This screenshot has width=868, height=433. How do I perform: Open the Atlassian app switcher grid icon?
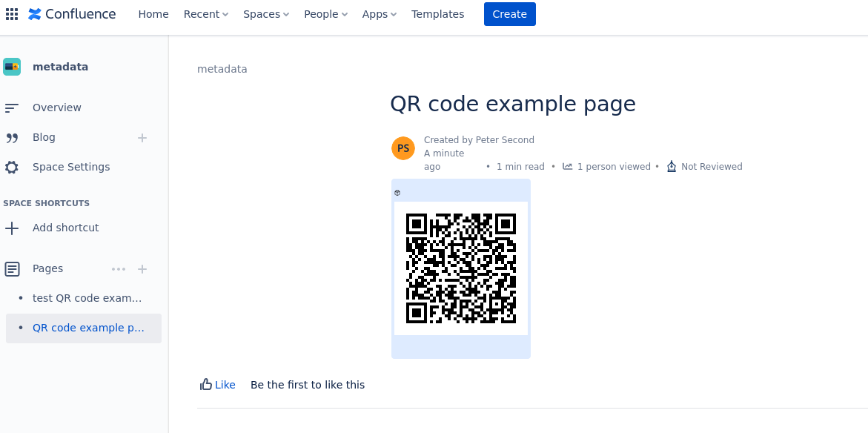(x=12, y=13)
